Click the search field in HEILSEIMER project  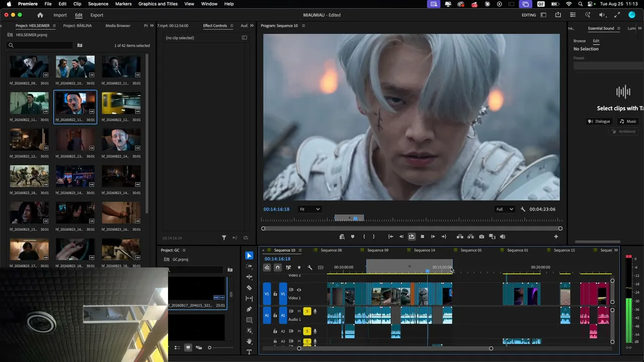(x=39, y=45)
